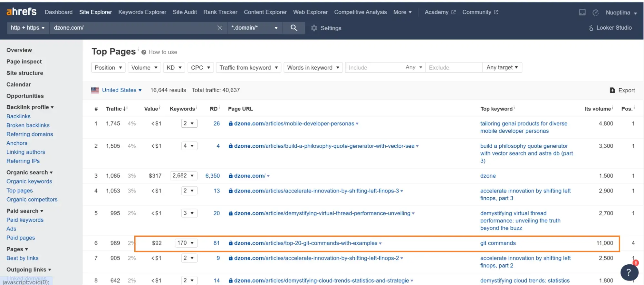Image resolution: width=644 pixels, height=285 pixels.
Task: Click the Export icon button
Action: coord(612,90)
